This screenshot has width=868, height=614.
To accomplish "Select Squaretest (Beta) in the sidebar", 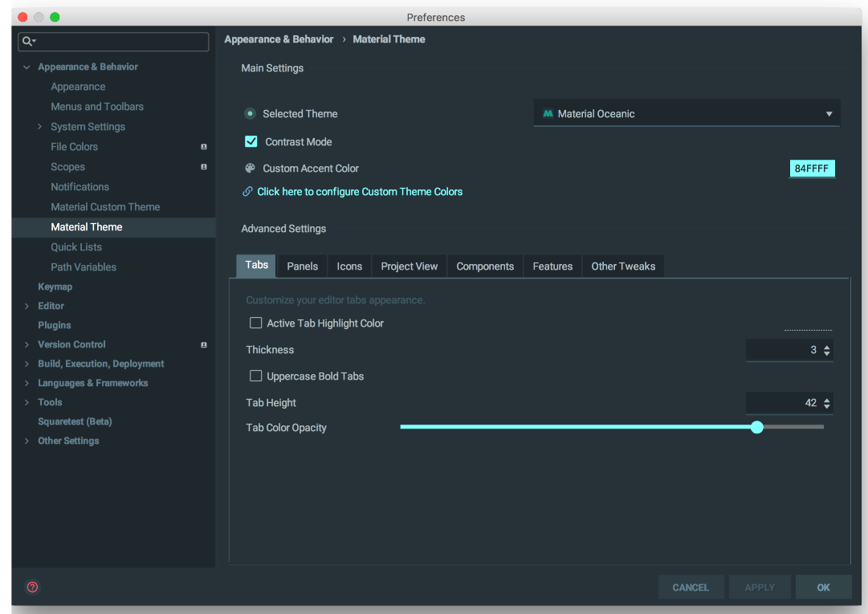I will point(75,421).
